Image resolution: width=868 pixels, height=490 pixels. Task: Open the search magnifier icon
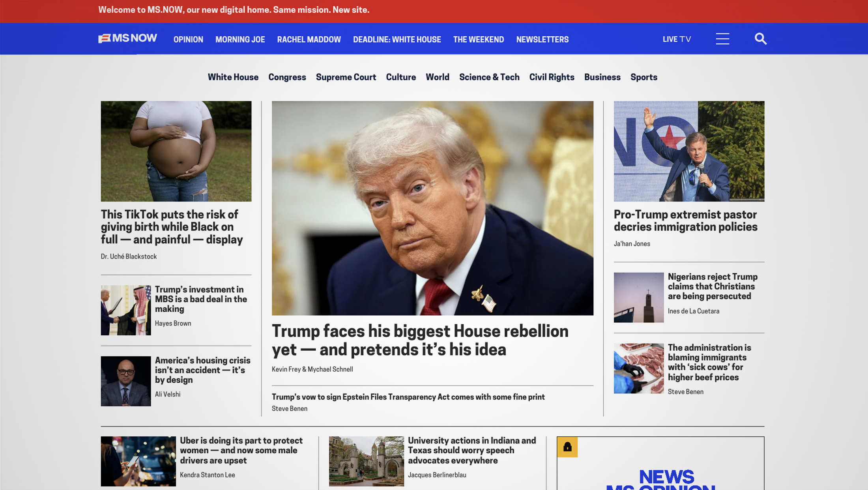(x=760, y=39)
